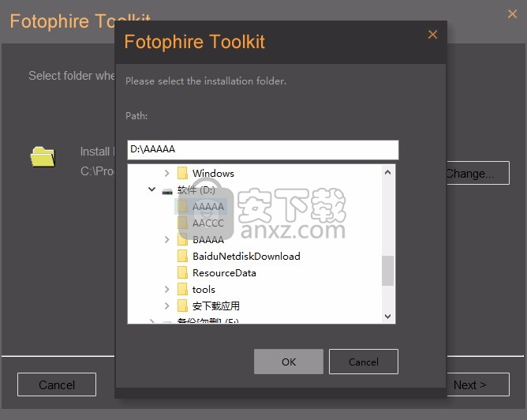
Task: Click the folder tree scrollbar thumb
Action: pos(387,270)
